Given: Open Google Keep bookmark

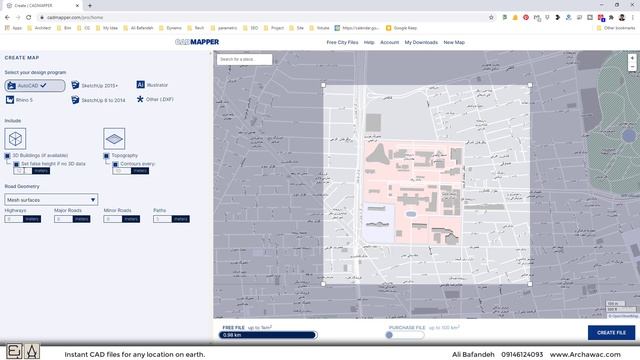Looking at the screenshot, I should [x=401, y=28].
